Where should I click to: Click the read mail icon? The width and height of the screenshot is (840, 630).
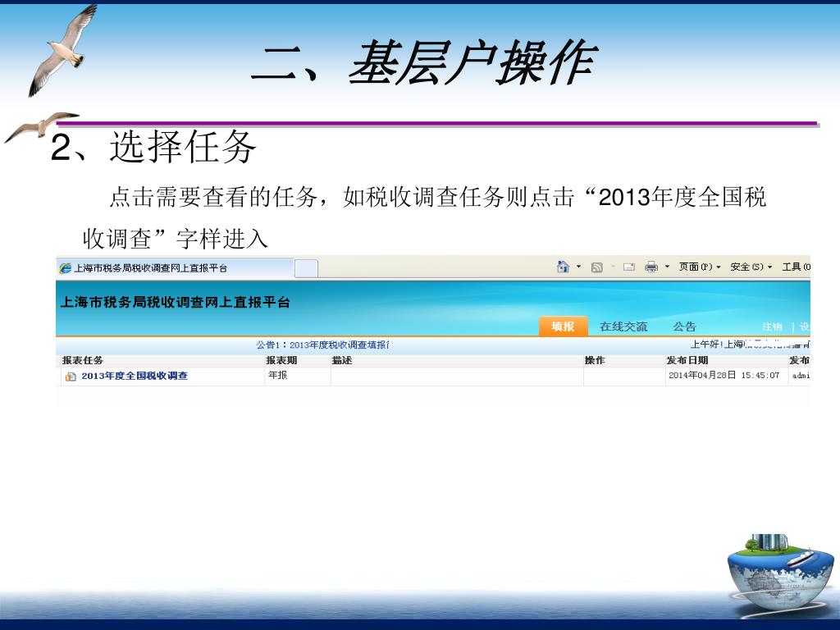pos(629,267)
